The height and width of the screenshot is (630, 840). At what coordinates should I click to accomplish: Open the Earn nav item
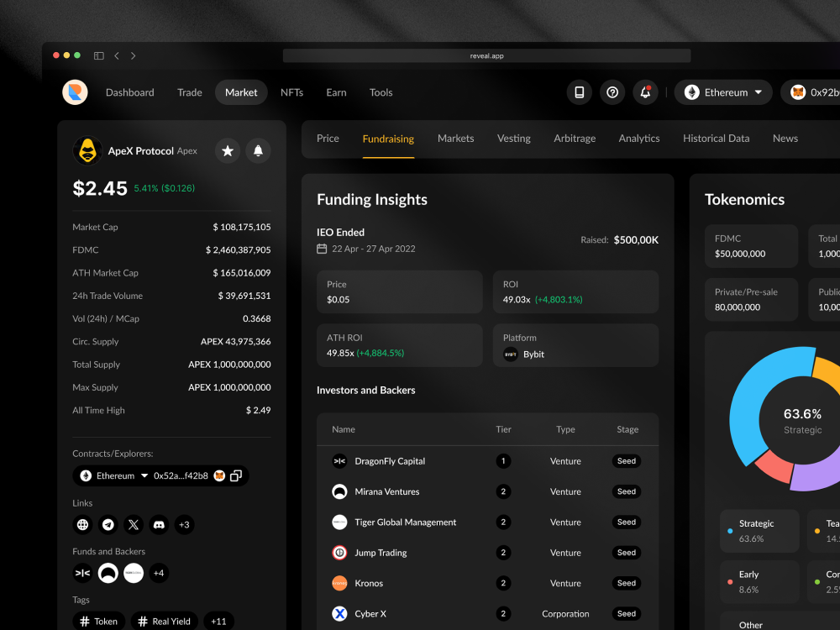(x=337, y=92)
